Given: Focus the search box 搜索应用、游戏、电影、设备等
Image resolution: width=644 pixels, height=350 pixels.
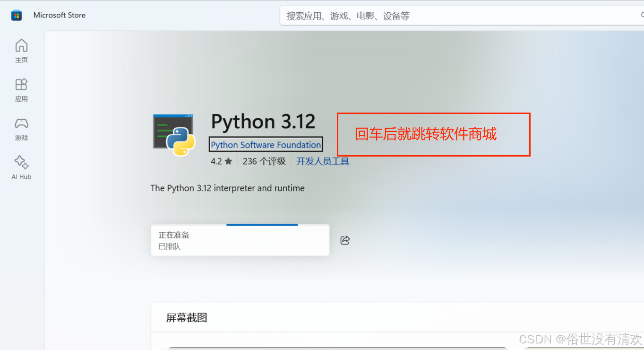Looking at the screenshot, I should tap(462, 16).
